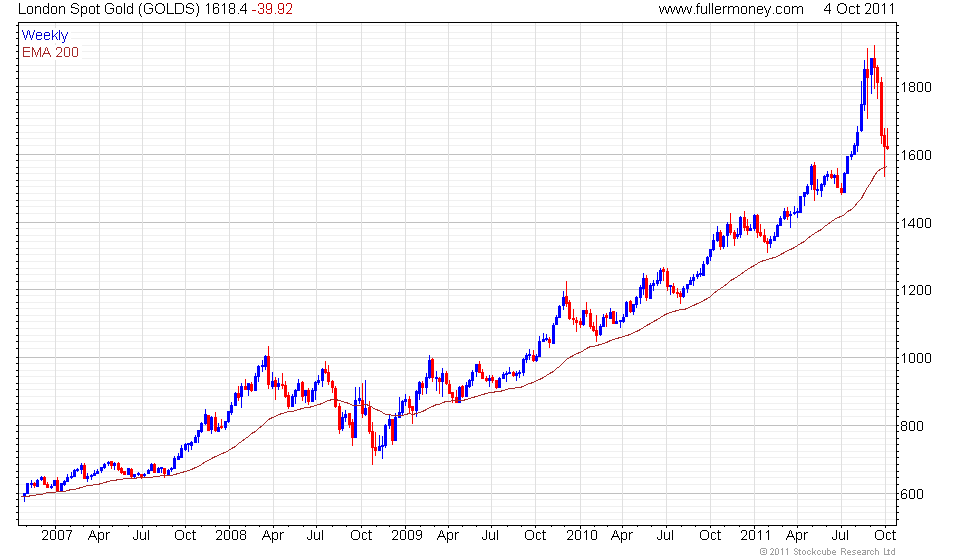Click the 'Oct' label before 2010
Viewport: 980px width, 560px height.
coord(535,536)
